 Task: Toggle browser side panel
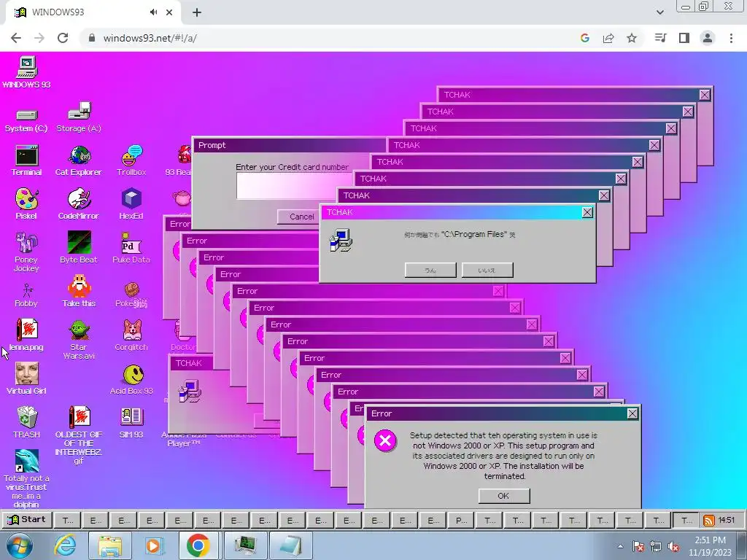pyautogui.click(x=684, y=38)
